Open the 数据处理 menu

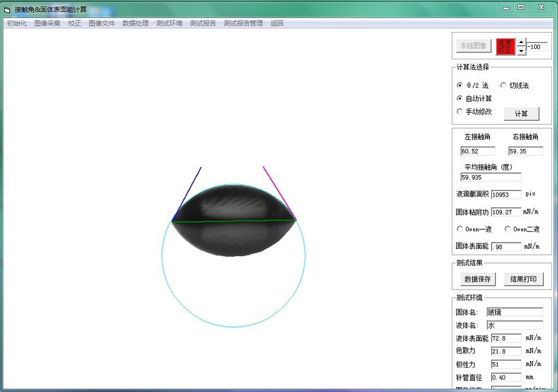pyautogui.click(x=135, y=23)
